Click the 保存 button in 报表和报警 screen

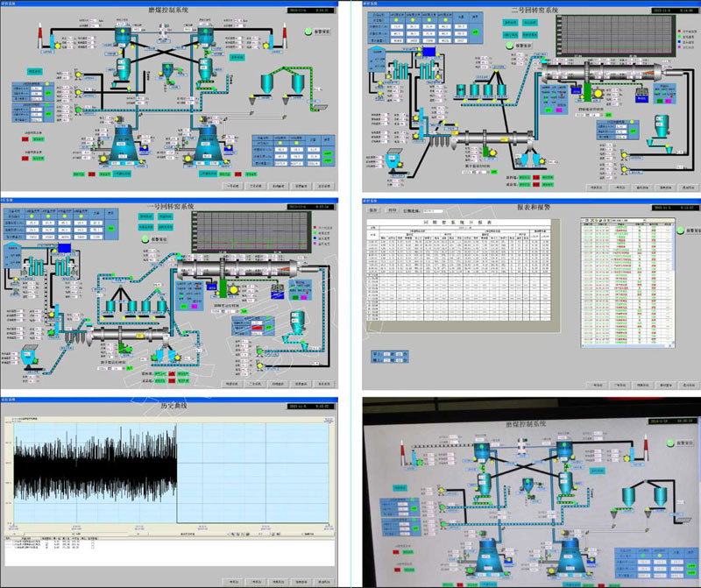(373, 211)
